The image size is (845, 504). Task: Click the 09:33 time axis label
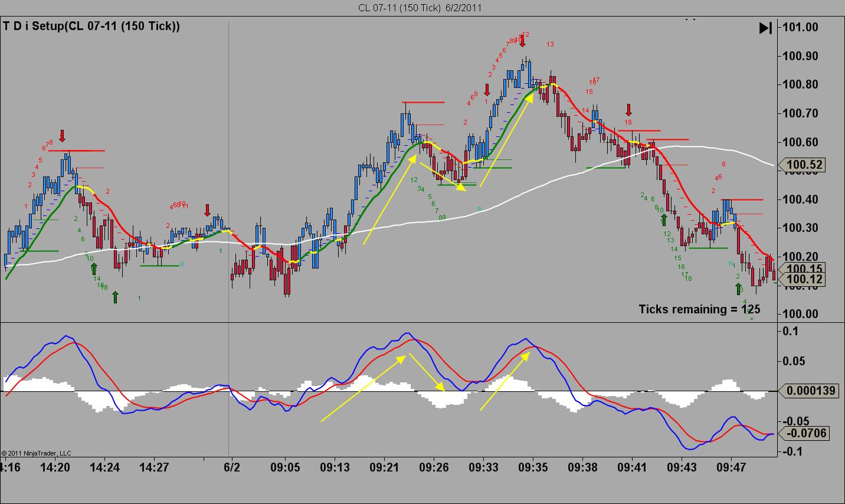click(x=483, y=467)
